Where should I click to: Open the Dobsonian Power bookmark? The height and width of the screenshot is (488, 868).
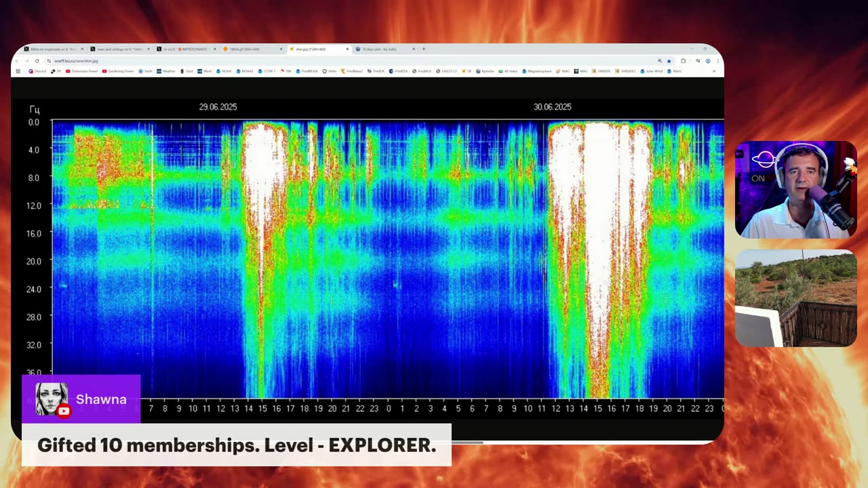82,70
